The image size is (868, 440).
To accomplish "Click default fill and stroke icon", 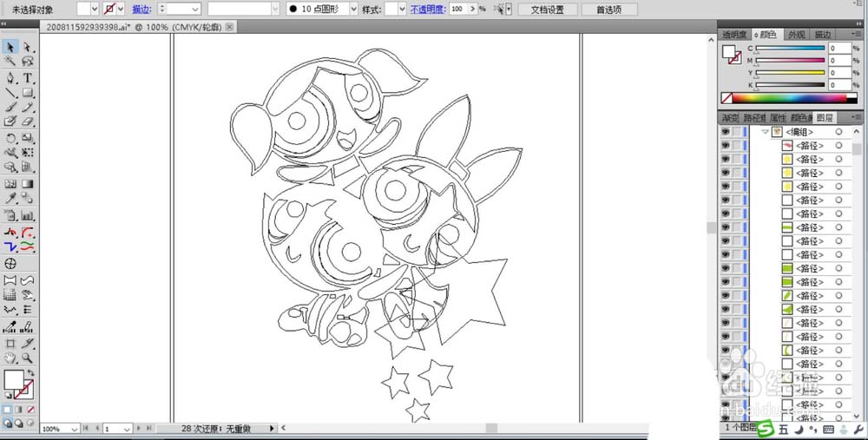I will click(x=8, y=396).
